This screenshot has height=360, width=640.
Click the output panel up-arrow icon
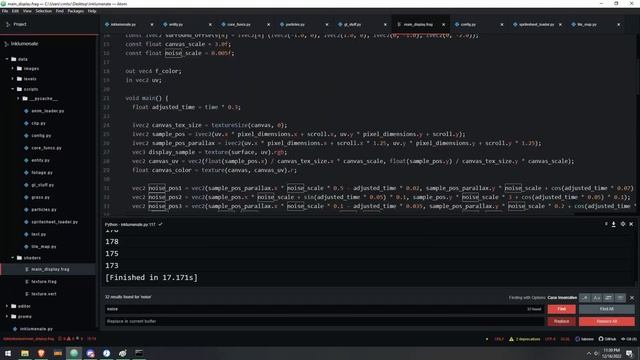[x=606, y=224]
